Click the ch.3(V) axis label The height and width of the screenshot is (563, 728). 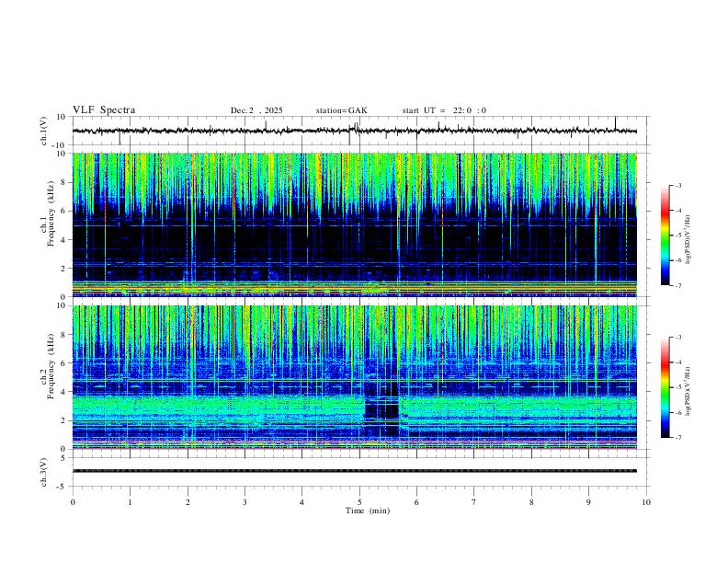[44, 472]
